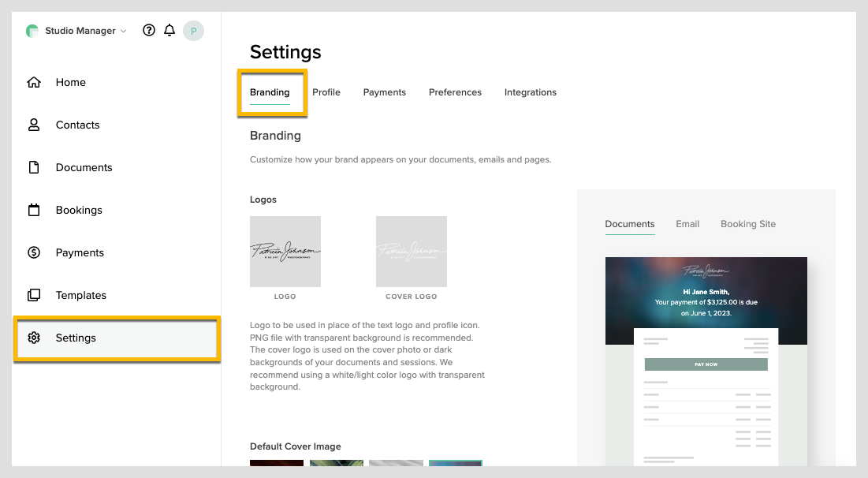Open Documents in sidebar
The height and width of the screenshot is (478, 868).
tap(84, 167)
